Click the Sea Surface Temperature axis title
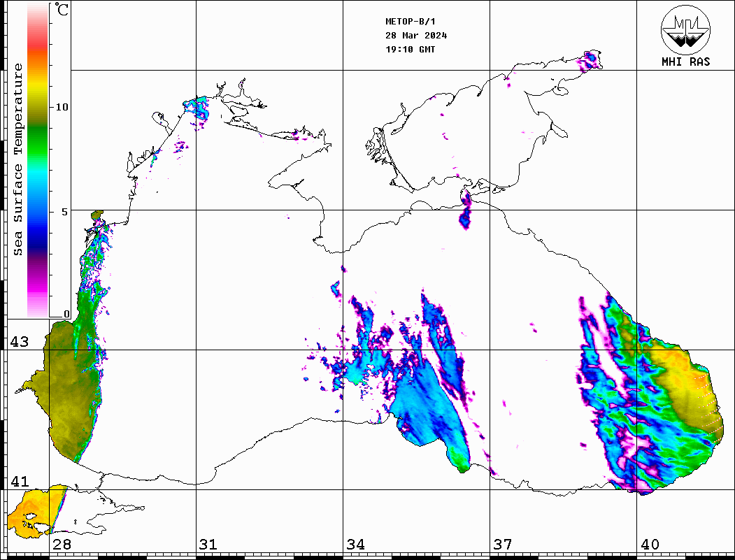The width and height of the screenshot is (735, 560). (17, 159)
